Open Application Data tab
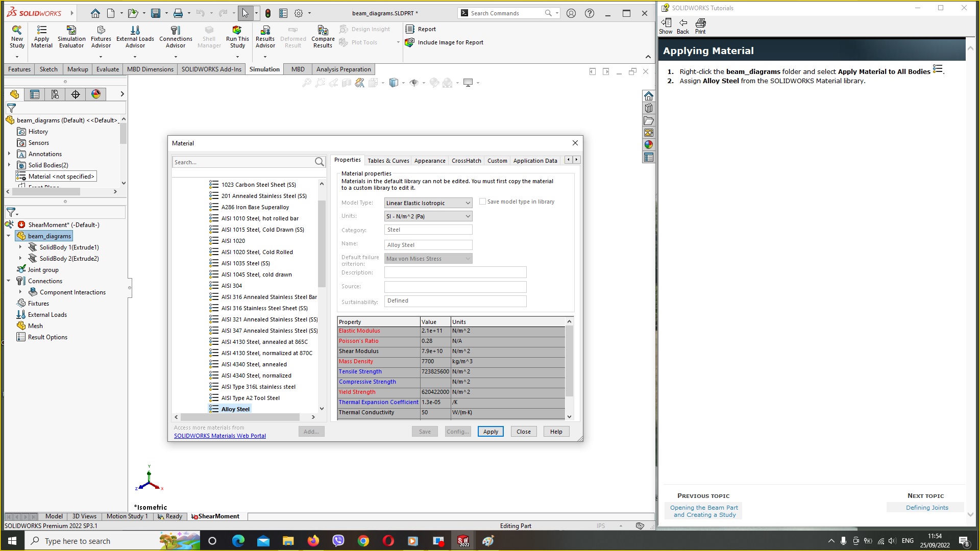The width and height of the screenshot is (980, 551). [x=535, y=161]
